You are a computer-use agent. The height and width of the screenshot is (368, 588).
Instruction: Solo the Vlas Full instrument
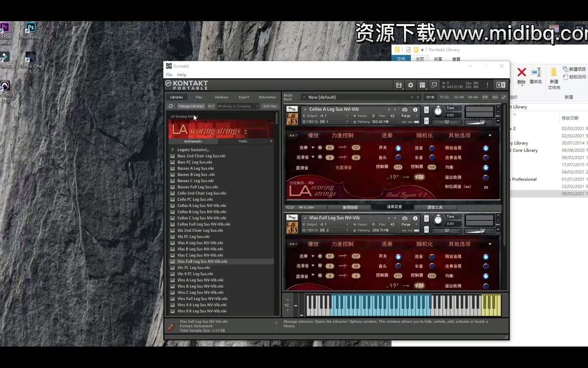tap(426, 219)
